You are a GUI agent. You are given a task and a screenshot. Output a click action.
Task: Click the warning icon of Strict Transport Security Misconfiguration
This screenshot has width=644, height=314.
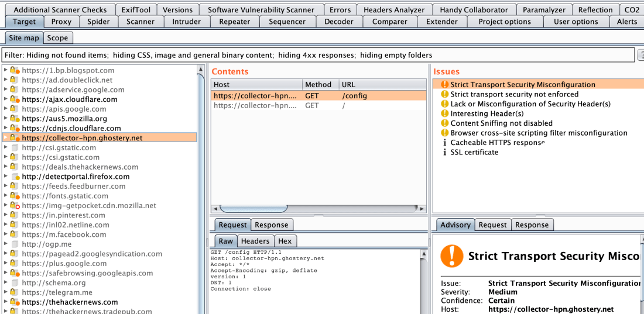444,85
